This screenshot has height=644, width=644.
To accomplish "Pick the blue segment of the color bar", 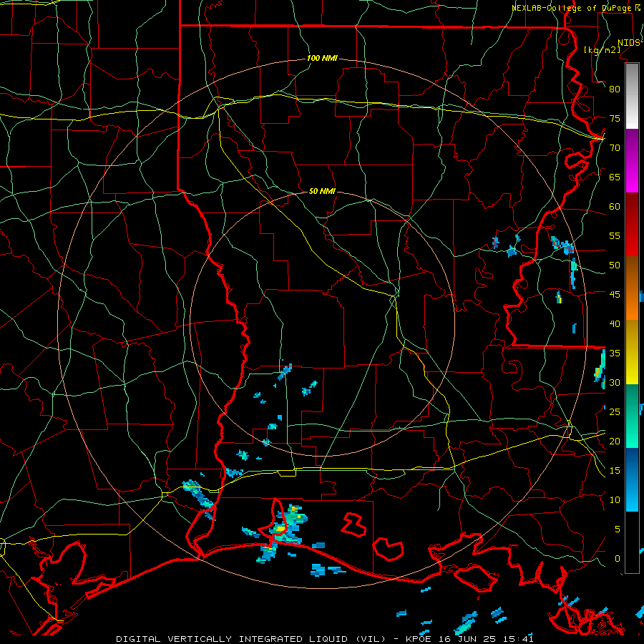I will click(x=632, y=479).
